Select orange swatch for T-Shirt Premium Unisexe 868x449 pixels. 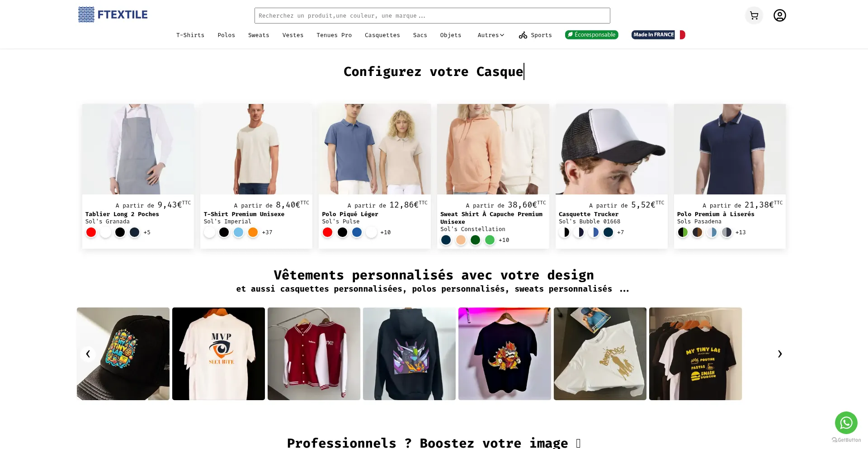pyautogui.click(x=253, y=232)
